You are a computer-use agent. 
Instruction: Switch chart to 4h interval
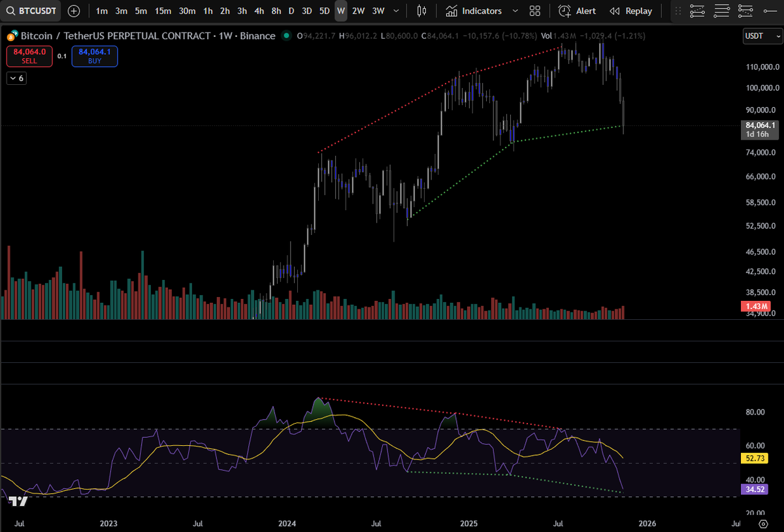(x=259, y=10)
